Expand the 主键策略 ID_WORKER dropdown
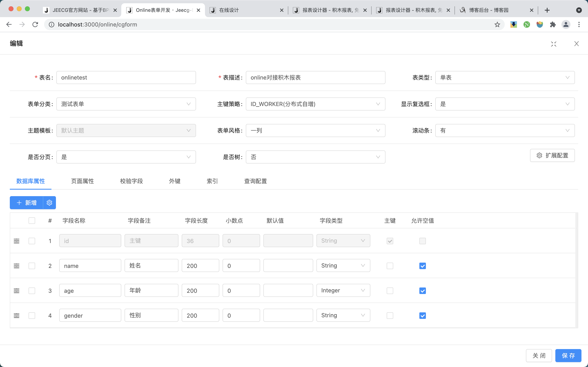This screenshot has height=367, width=588. pos(315,104)
